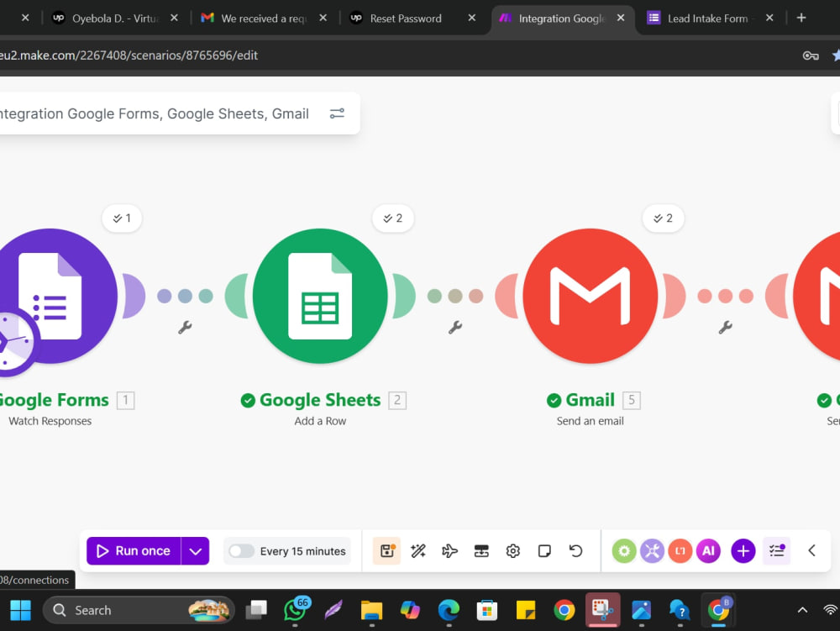Open the orange Text parser icon
This screenshot has height=631, width=840.
(680, 550)
